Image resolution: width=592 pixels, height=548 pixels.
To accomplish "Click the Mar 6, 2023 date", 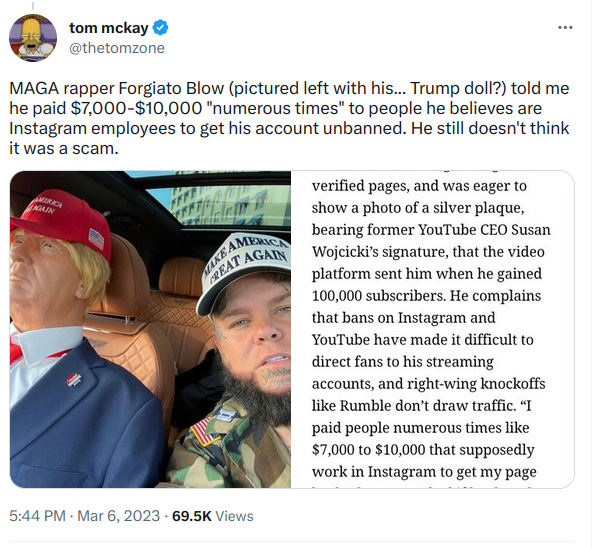I will coord(119,516).
